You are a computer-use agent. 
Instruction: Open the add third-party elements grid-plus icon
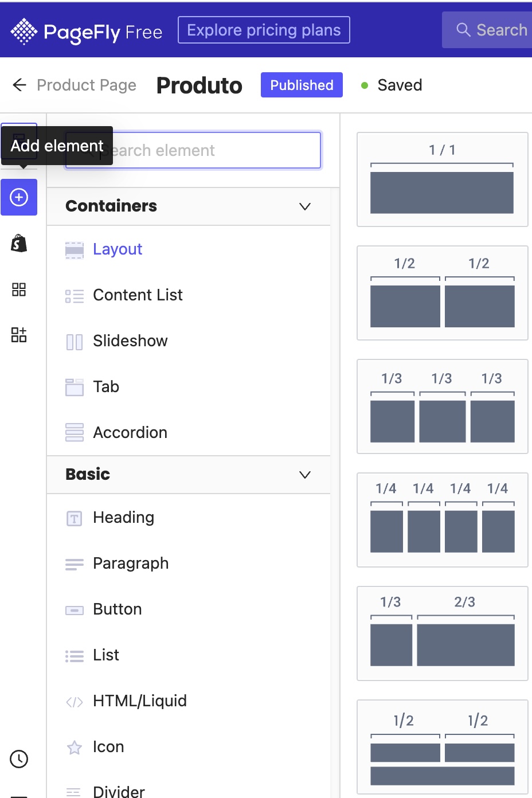point(19,335)
